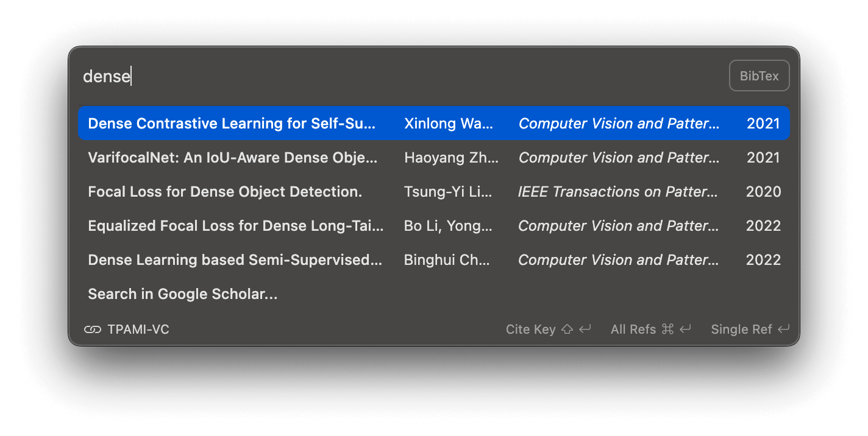Click the BibTex format button

coord(759,76)
